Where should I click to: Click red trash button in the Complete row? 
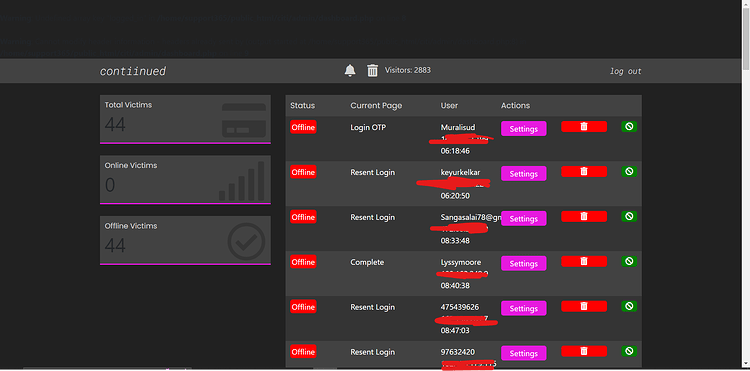584,261
